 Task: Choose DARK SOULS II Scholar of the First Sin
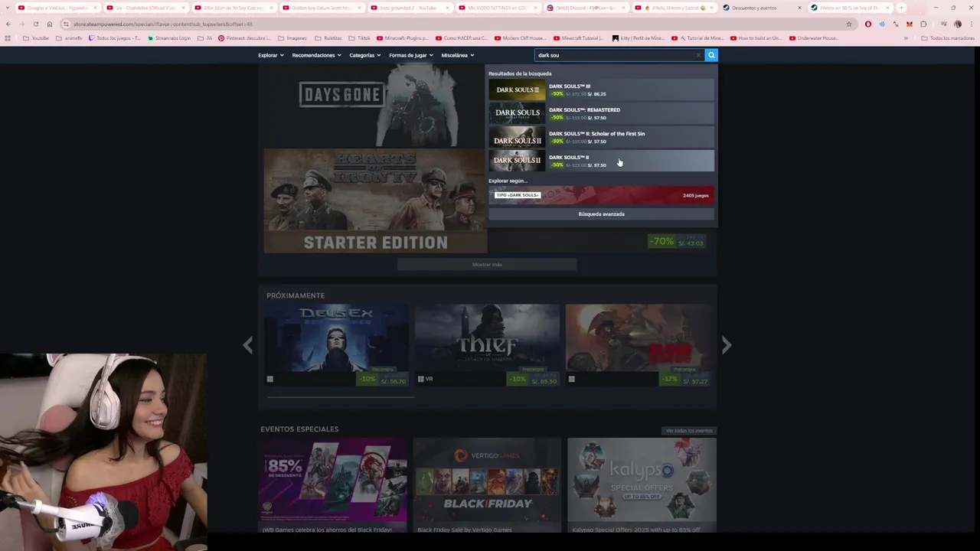click(601, 137)
